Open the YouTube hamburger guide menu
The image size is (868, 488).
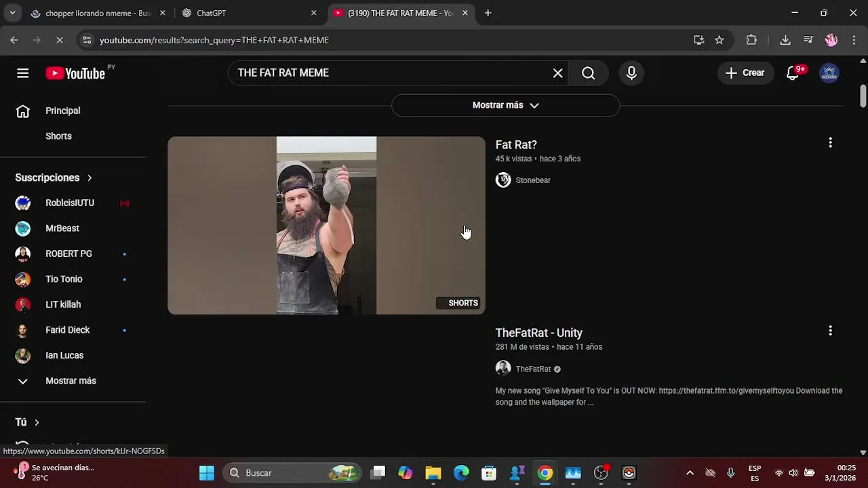[23, 73]
